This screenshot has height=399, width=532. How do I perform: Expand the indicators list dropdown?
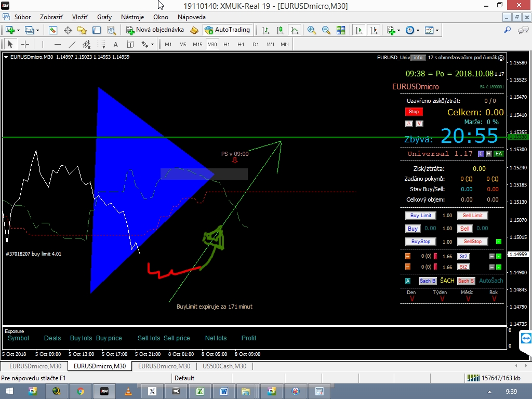pos(398,31)
